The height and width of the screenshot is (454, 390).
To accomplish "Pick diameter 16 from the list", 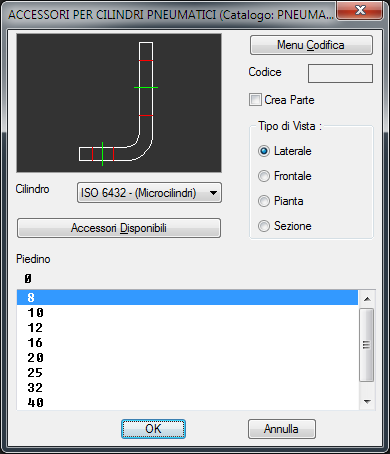I will coord(187,343).
